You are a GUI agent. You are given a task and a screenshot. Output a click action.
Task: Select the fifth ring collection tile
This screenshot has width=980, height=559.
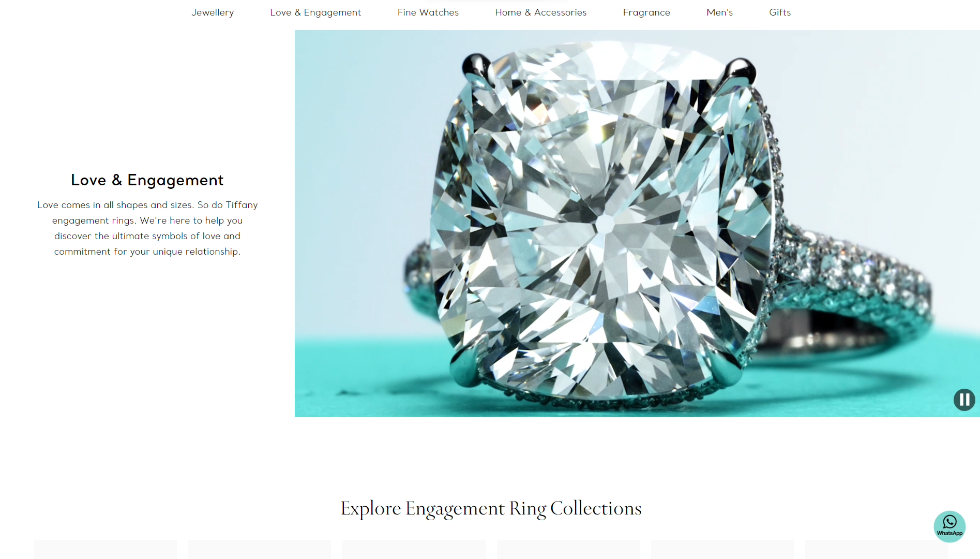[722, 549]
